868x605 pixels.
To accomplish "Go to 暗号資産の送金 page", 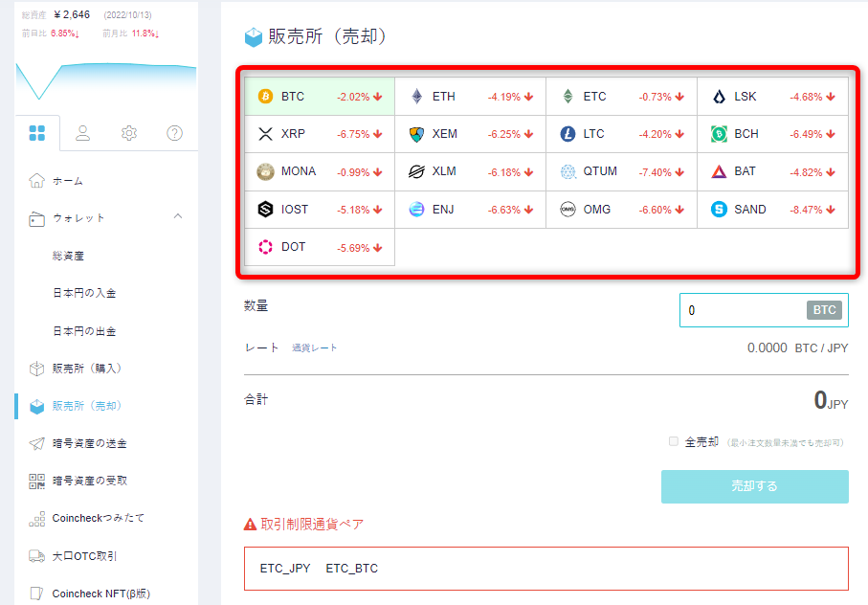I will pyautogui.click(x=89, y=443).
